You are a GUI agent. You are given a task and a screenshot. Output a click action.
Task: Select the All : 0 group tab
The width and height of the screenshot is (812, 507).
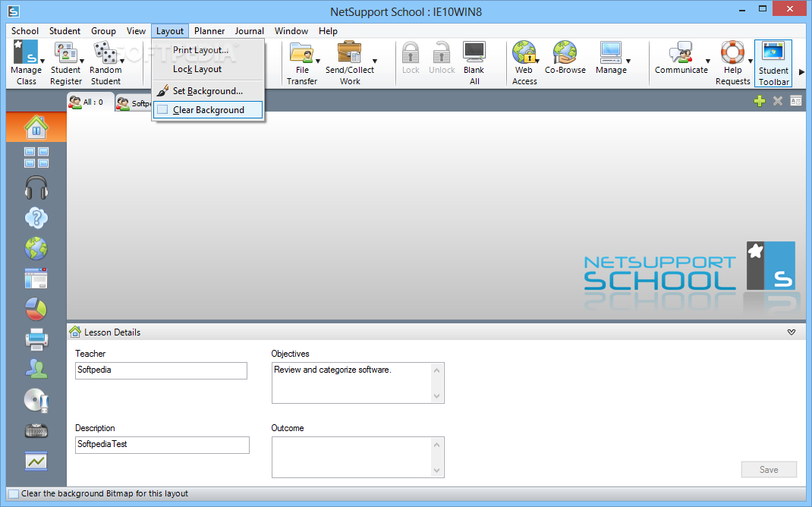(89, 102)
